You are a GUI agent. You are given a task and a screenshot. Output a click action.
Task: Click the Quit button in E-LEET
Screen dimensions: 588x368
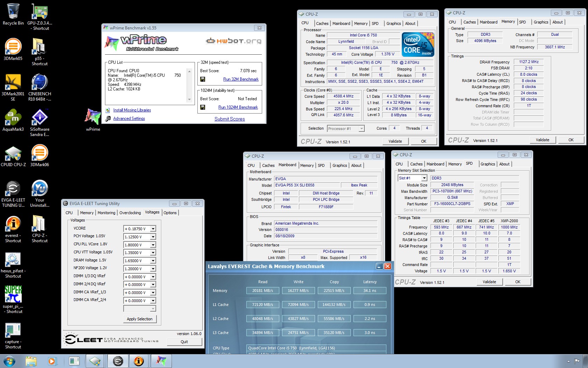184,342
